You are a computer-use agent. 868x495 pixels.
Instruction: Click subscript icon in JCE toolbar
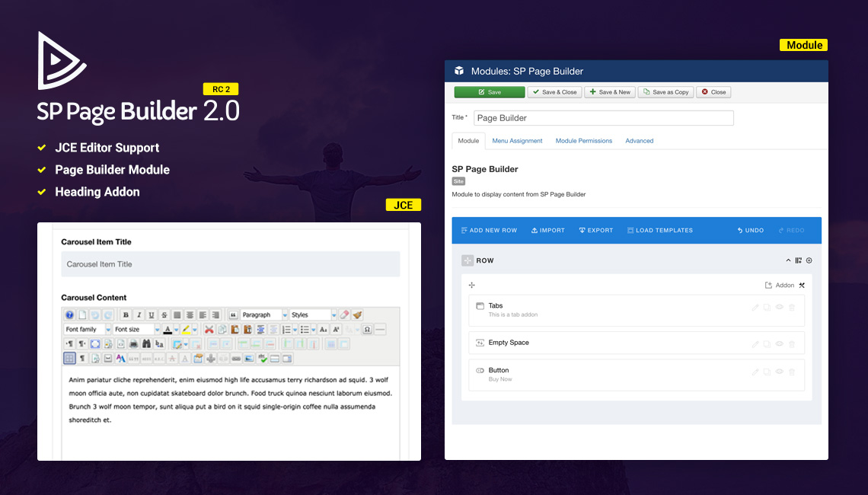click(x=323, y=330)
